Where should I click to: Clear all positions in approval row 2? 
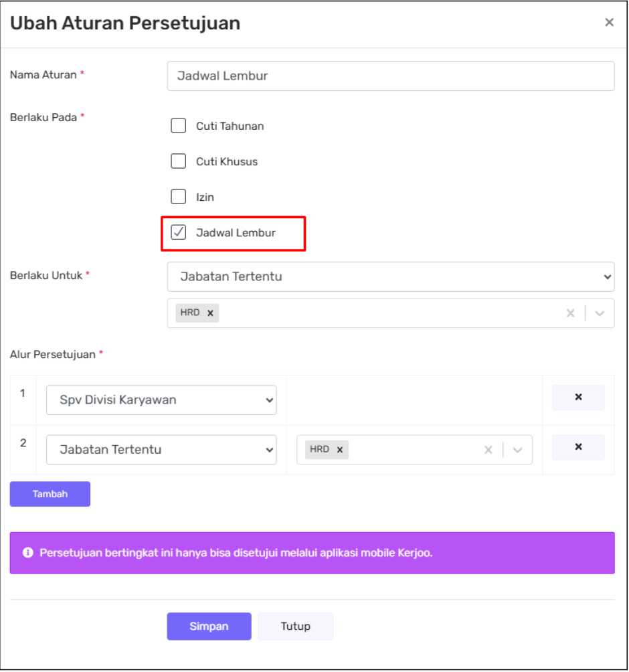(488, 450)
